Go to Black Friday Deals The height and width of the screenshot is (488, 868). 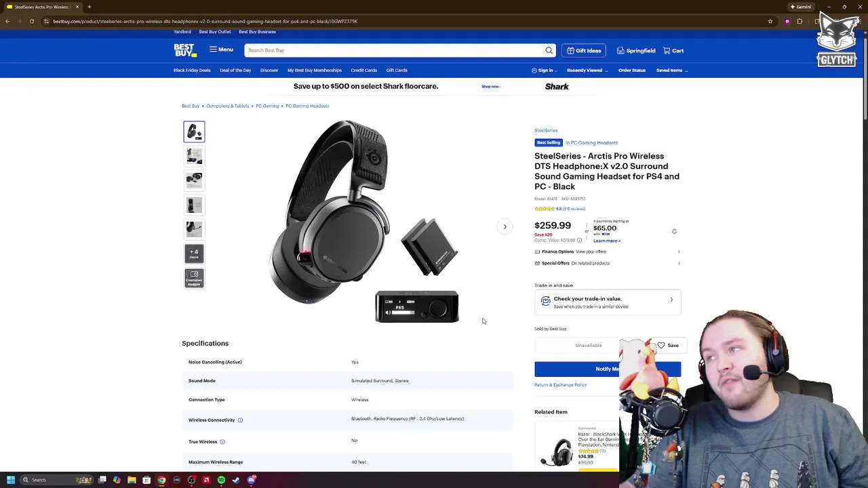point(192,70)
